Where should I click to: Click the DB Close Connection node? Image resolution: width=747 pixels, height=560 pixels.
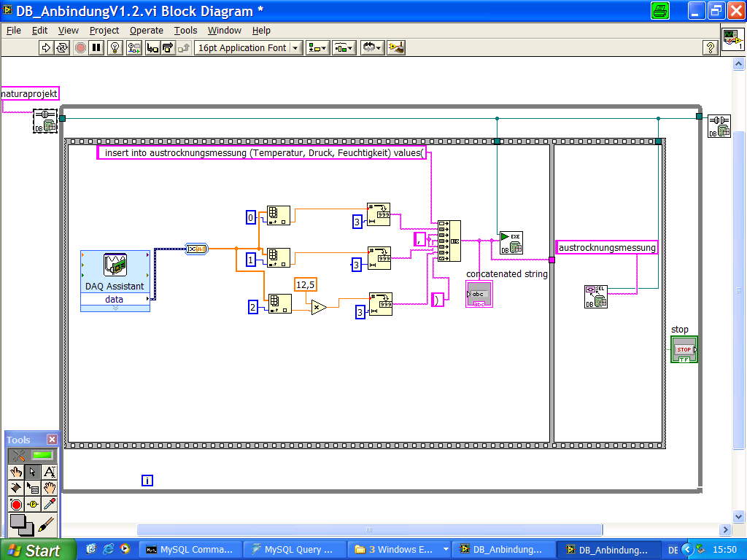click(719, 126)
